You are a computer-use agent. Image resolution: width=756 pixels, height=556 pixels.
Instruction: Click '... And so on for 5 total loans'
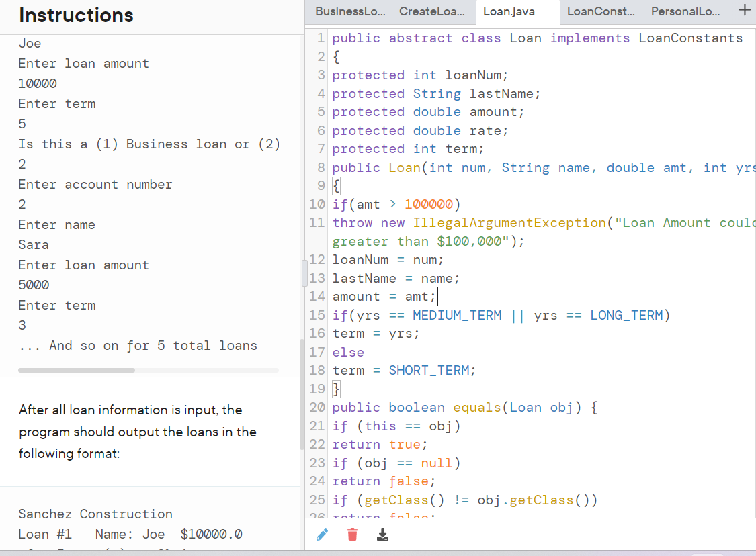click(x=138, y=345)
